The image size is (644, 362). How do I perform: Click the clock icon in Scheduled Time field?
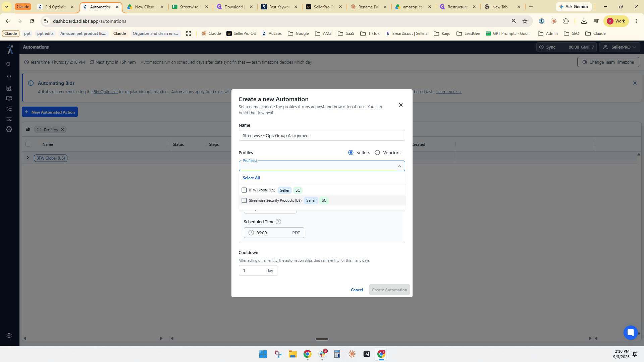pos(251,233)
